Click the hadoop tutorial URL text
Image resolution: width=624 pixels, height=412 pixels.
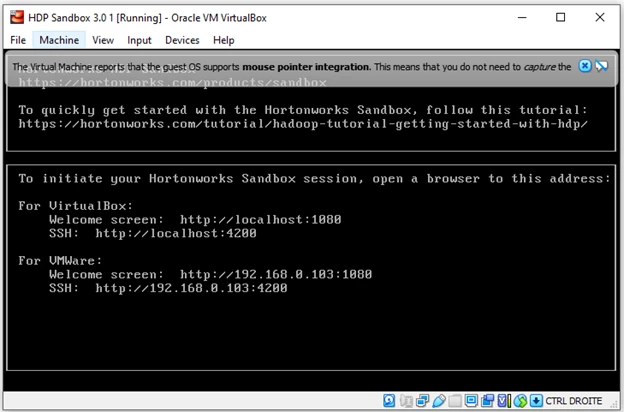(x=303, y=124)
